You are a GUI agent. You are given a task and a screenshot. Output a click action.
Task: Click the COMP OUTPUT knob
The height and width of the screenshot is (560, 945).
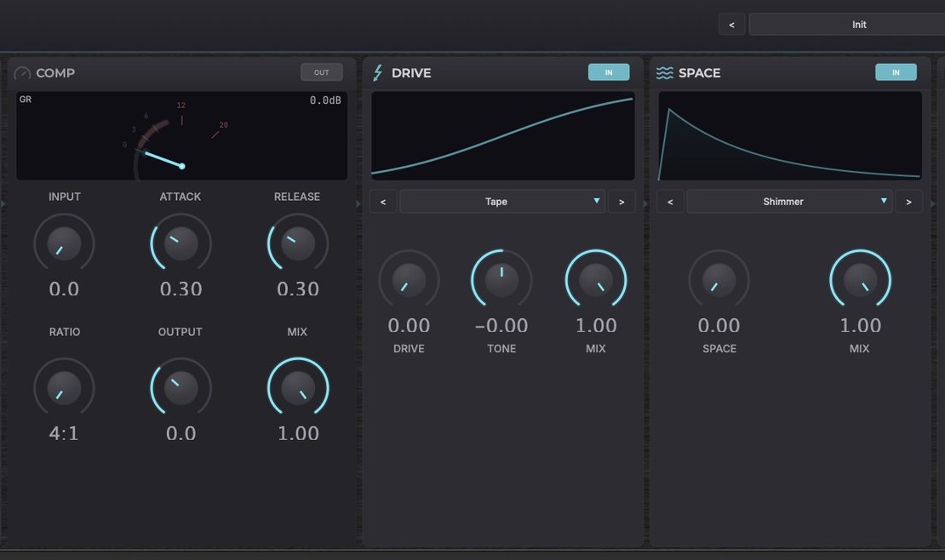tap(180, 387)
